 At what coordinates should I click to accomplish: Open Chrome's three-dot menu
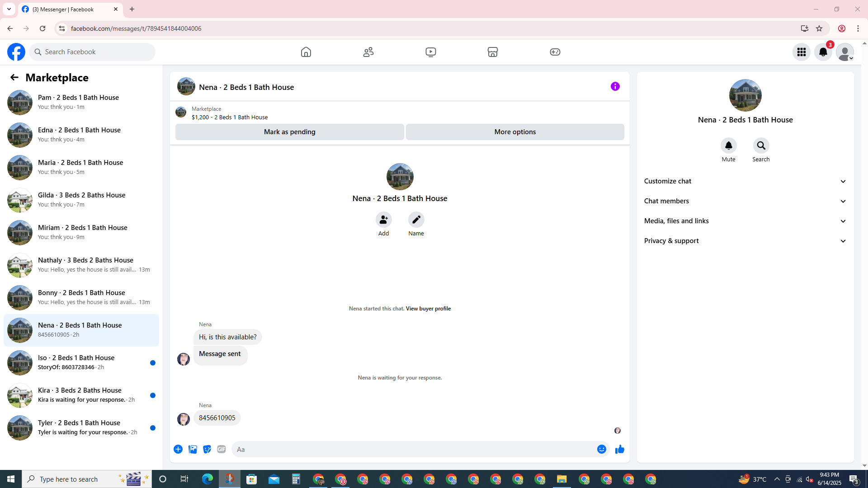[x=858, y=28]
